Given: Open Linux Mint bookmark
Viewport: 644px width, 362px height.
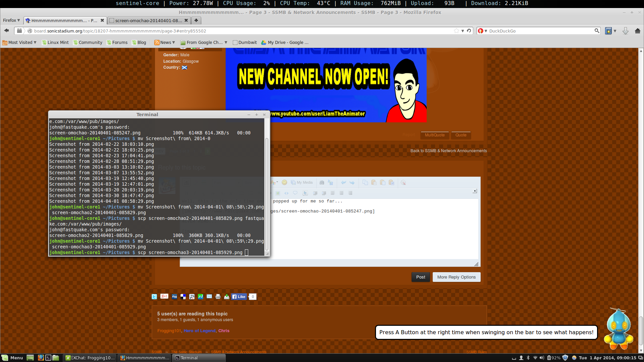Looking at the screenshot, I should point(55,43).
